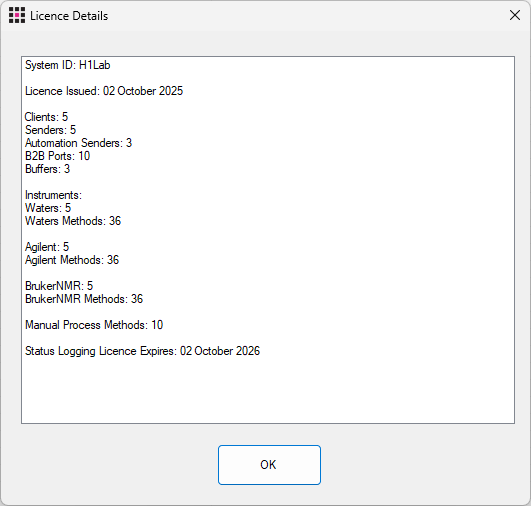
Task: Click 'Agilent Methods: 36' text
Action: coord(72,260)
